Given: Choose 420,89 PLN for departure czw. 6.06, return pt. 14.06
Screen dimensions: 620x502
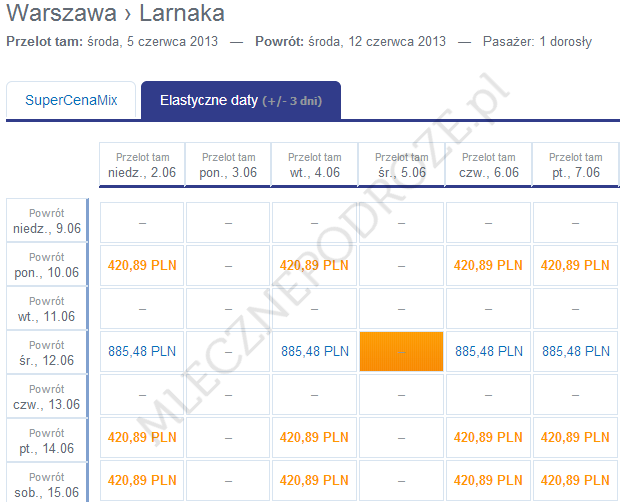Looking at the screenshot, I should [488, 437].
